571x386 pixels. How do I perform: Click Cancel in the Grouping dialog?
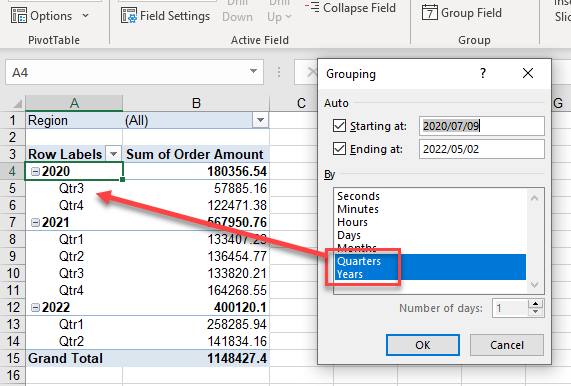click(x=507, y=345)
